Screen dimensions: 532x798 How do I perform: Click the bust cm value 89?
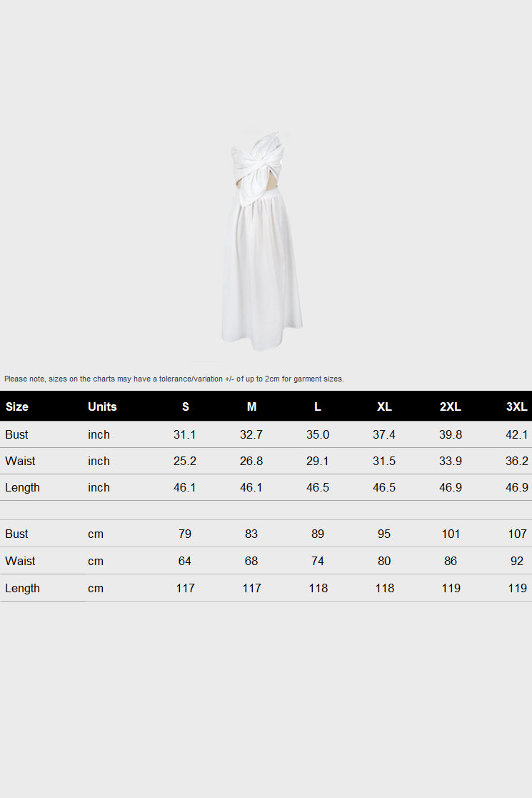[x=317, y=534]
